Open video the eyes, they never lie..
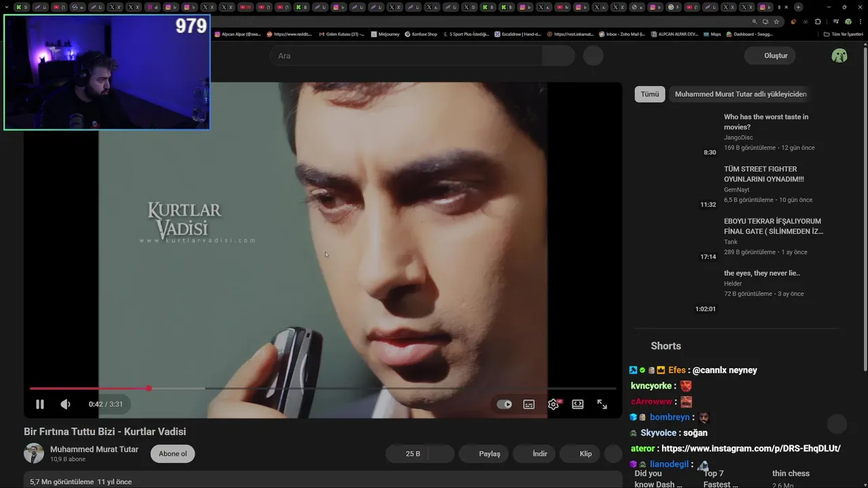Image resolution: width=868 pixels, height=488 pixels. coord(762,273)
